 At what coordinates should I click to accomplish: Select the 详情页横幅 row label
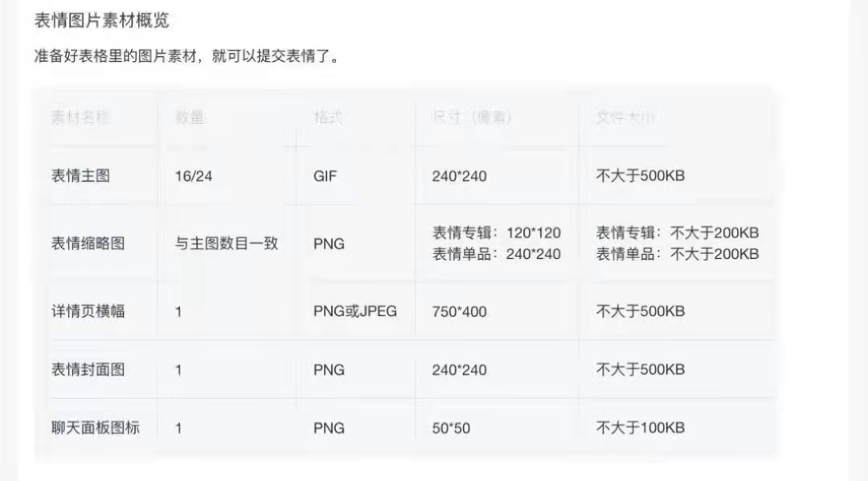tap(88, 311)
